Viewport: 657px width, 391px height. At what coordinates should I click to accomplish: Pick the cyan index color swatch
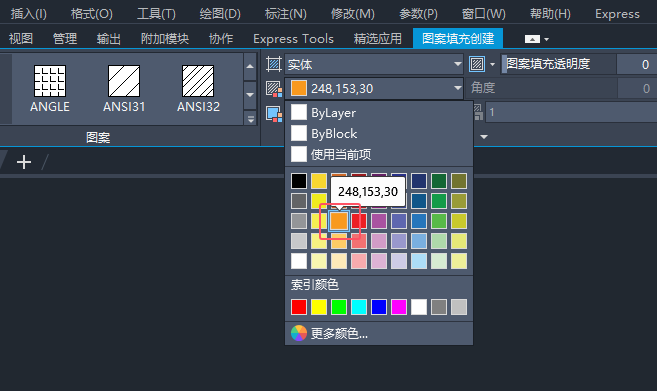tap(359, 307)
